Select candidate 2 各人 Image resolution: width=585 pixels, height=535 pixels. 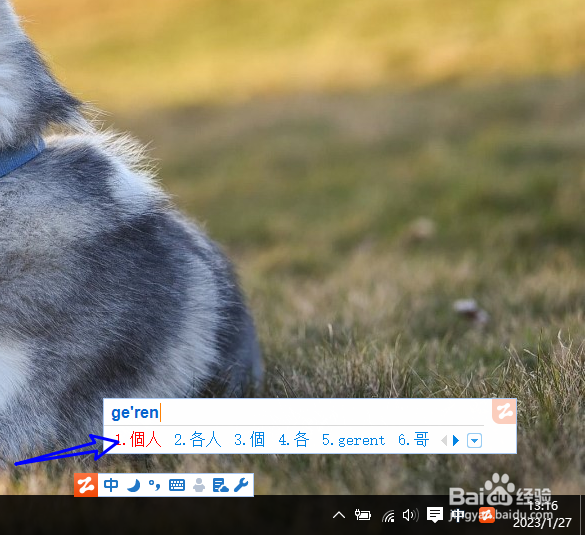coord(198,440)
